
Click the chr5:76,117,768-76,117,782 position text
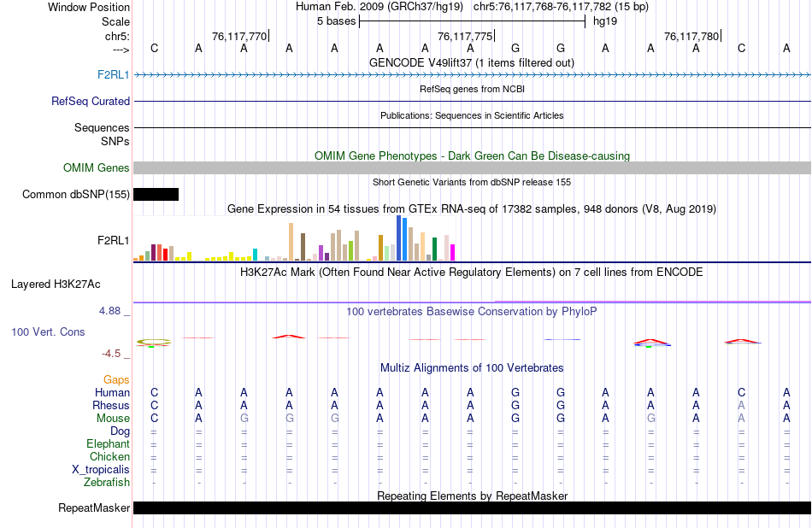tap(561, 7)
